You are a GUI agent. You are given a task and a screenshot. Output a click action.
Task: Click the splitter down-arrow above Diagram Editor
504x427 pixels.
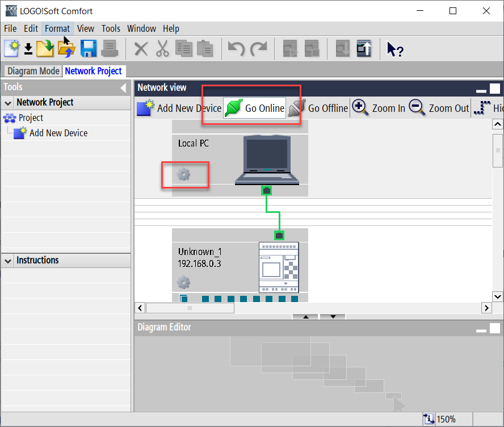[x=333, y=317]
